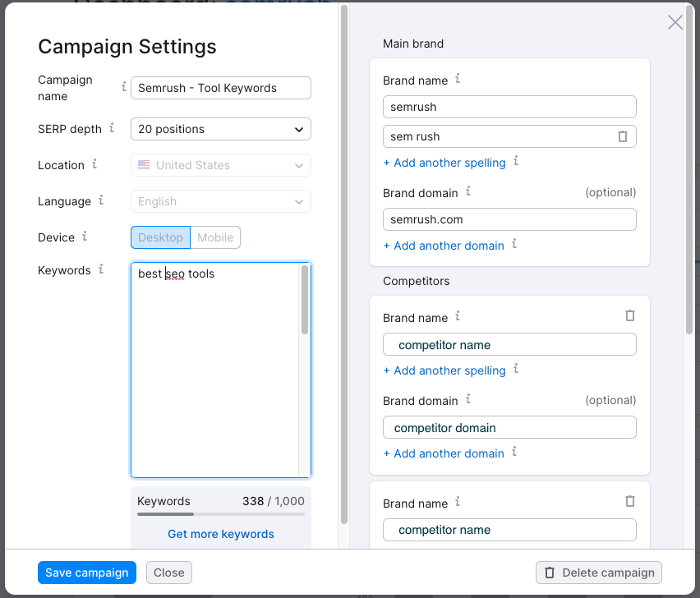Click Save campaign button
The image size is (700, 598).
coord(87,573)
